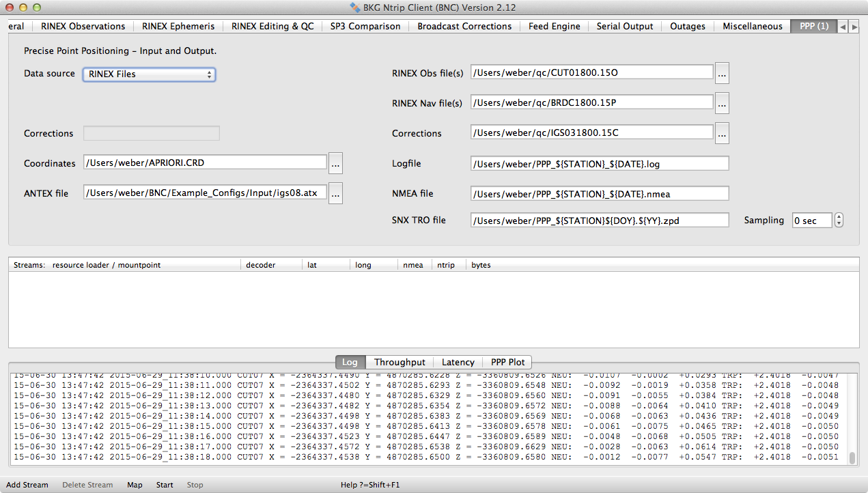This screenshot has height=493, width=868.
Task: Click the Logfile path input field
Action: 599,164
